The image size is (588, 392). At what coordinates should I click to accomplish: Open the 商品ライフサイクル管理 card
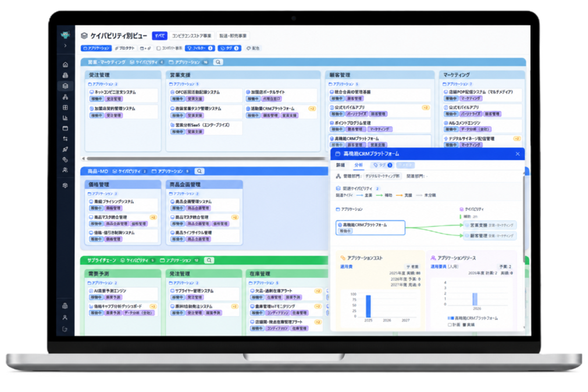[204, 236]
